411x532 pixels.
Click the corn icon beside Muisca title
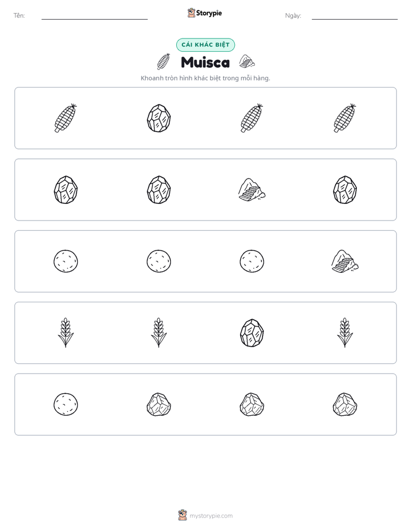click(x=163, y=62)
